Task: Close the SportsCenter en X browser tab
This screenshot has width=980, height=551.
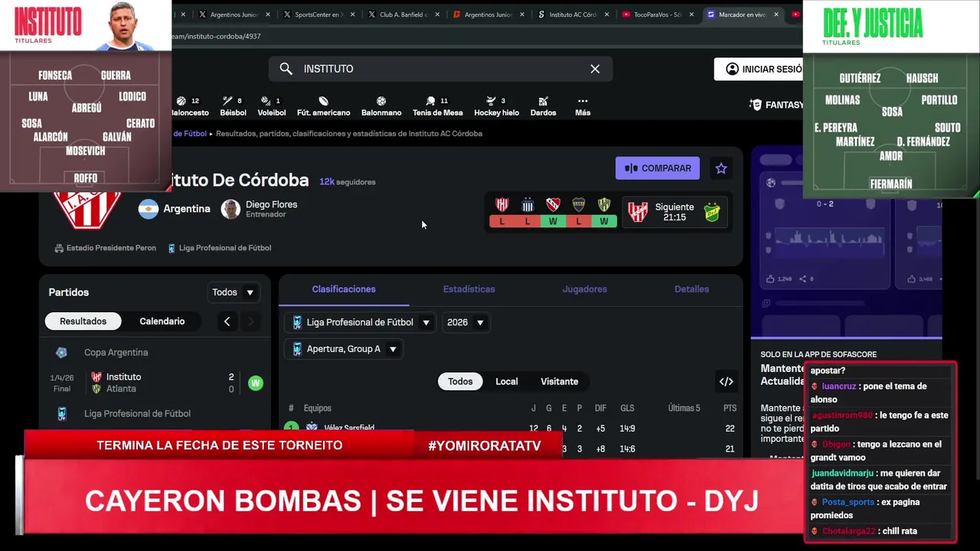Action: click(x=353, y=15)
